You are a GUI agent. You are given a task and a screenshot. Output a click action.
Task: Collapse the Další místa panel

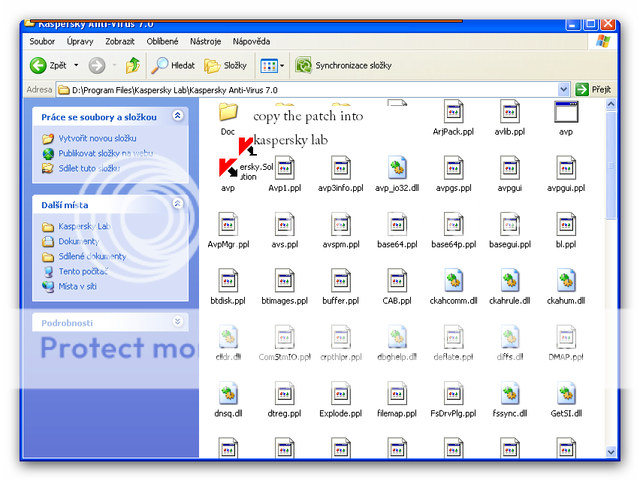pos(178,203)
